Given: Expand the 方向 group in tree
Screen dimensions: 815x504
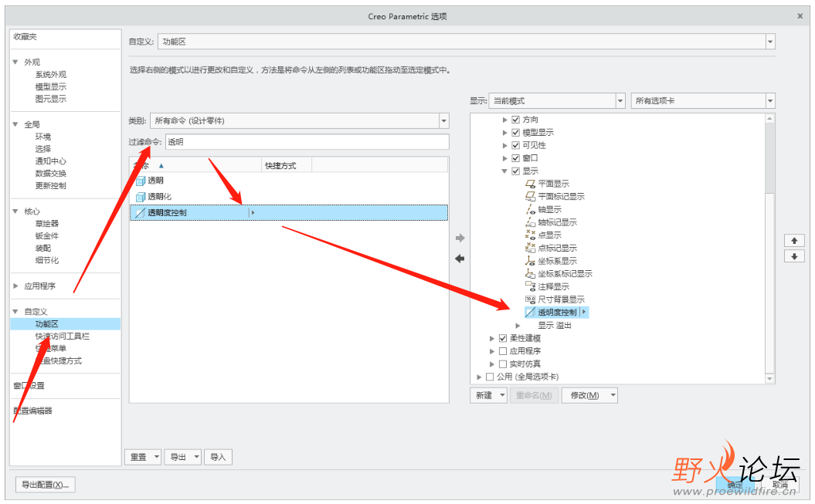Looking at the screenshot, I should coord(504,120).
